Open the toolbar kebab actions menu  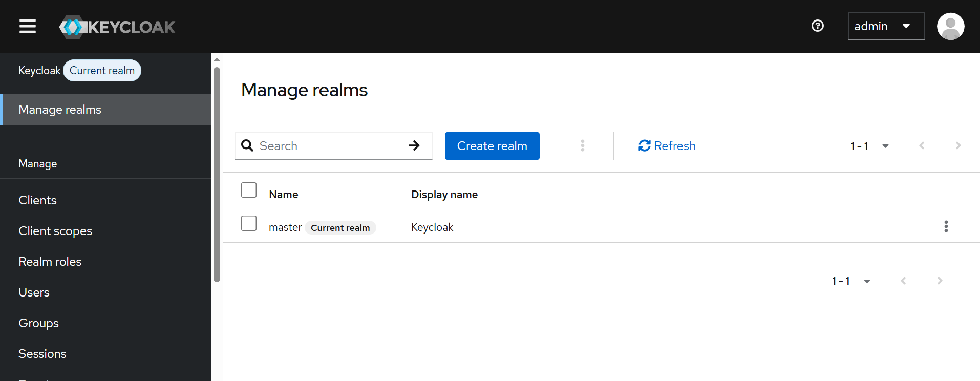(x=582, y=146)
